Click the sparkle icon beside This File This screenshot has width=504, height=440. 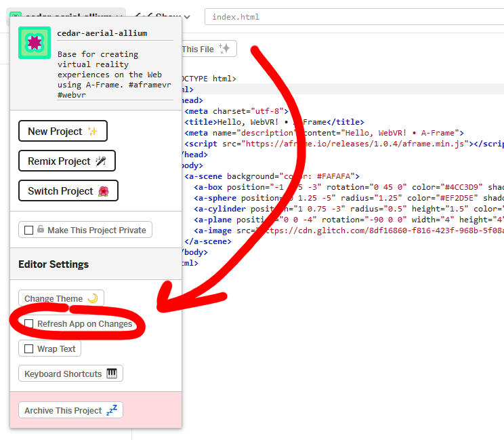(224, 49)
